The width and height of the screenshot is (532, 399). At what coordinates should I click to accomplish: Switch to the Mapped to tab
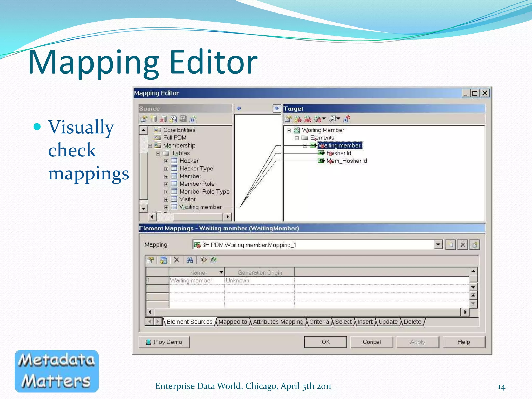232,322
